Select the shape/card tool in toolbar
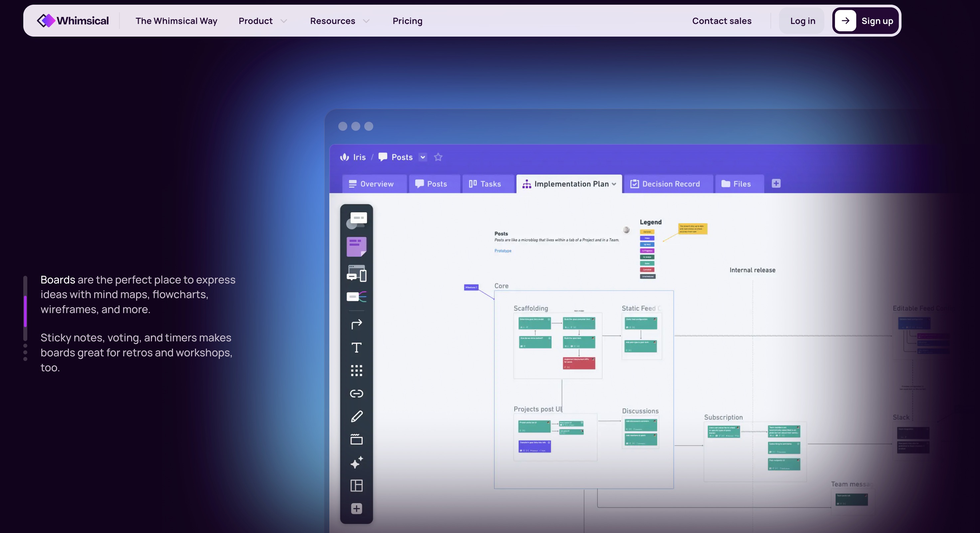Screen dimensions: 980x533 click(357, 220)
